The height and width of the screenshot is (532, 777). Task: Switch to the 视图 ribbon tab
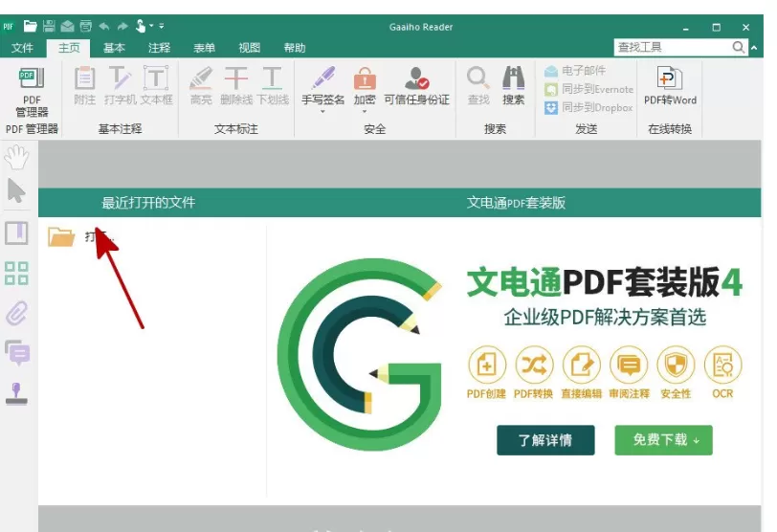coord(249,48)
